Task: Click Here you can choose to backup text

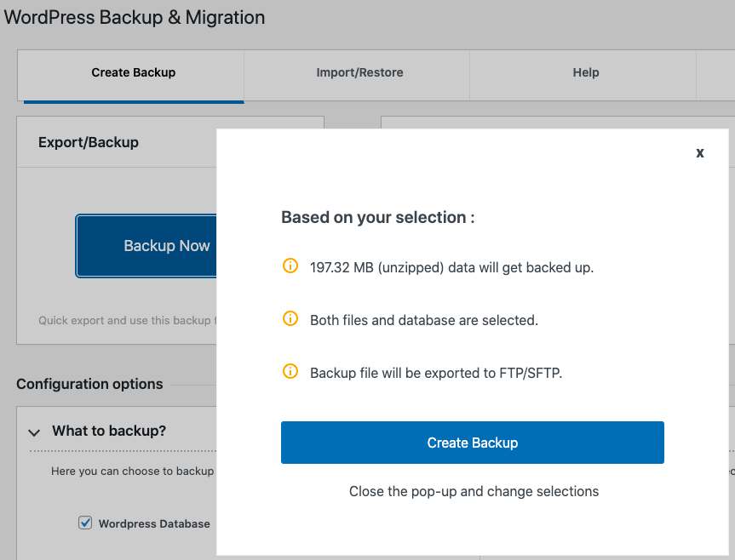Action: point(133,471)
